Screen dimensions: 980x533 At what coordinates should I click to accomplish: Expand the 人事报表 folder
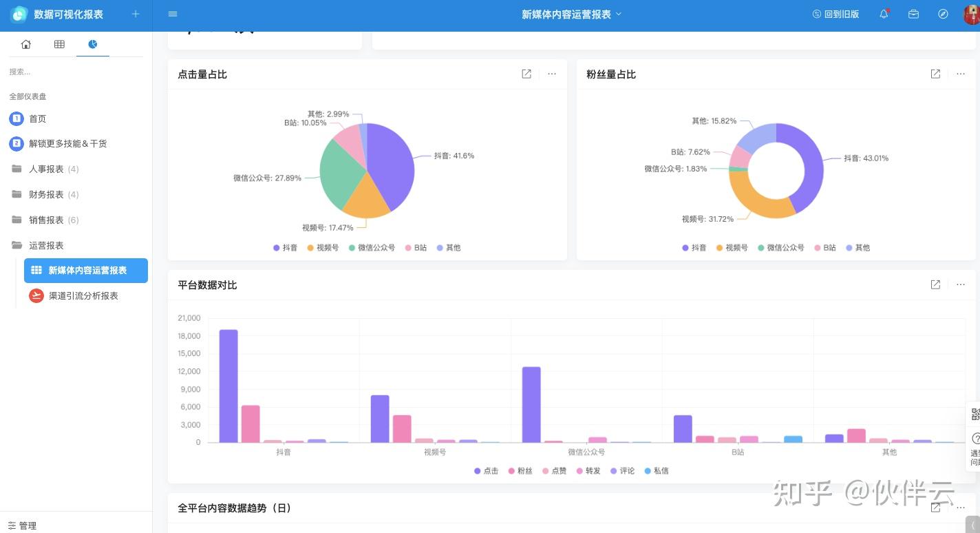tap(45, 169)
